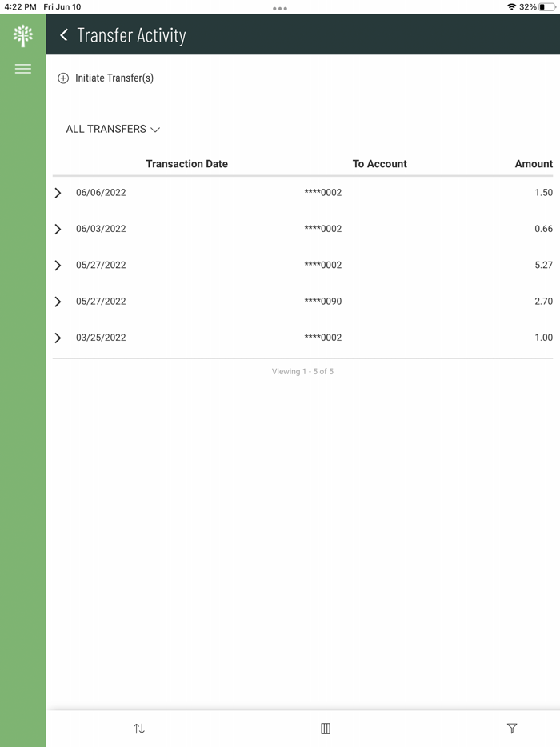Click the Transfer Activity page title
The width and height of the screenshot is (560, 747).
pyautogui.click(x=131, y=35)
